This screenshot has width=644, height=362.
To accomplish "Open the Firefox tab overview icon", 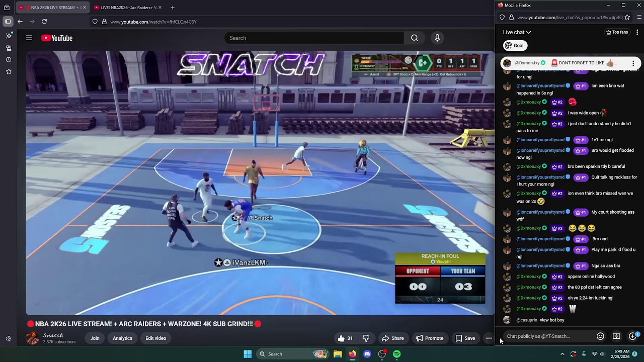I will click(x=7, y=8).
